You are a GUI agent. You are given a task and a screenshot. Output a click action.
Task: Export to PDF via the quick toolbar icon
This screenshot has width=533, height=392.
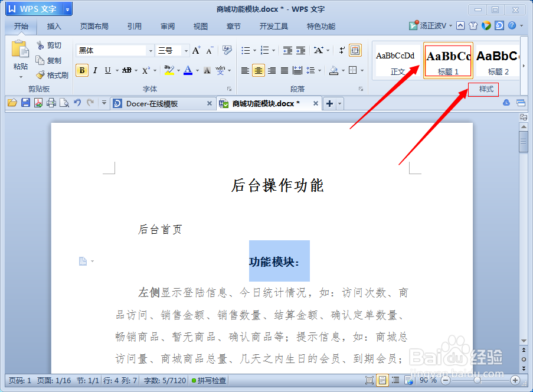(x=38, y=103)
